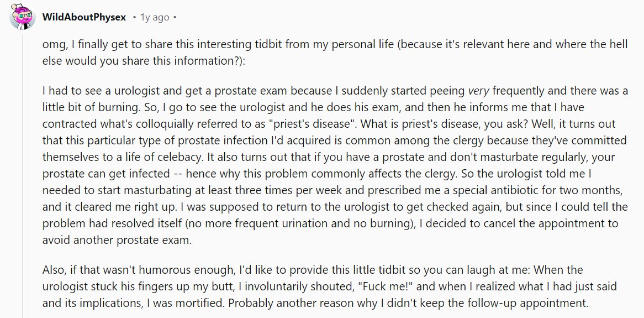The height and width of the screenshot is (318, 644).
Task: Click the "1y ago" comment timestamp
Action: [155, 18]
